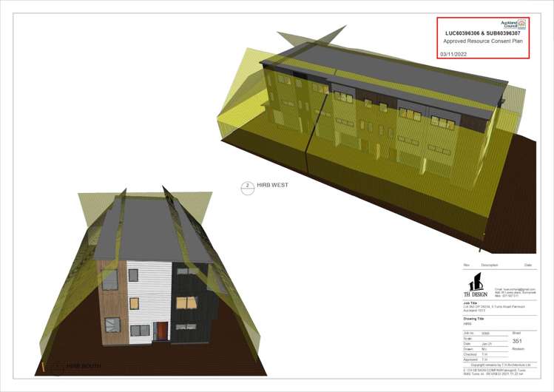The width and height of the screenshot is (554, 392).
Task: Click the white cladding panel on south elevation
Action: (149, 303)
